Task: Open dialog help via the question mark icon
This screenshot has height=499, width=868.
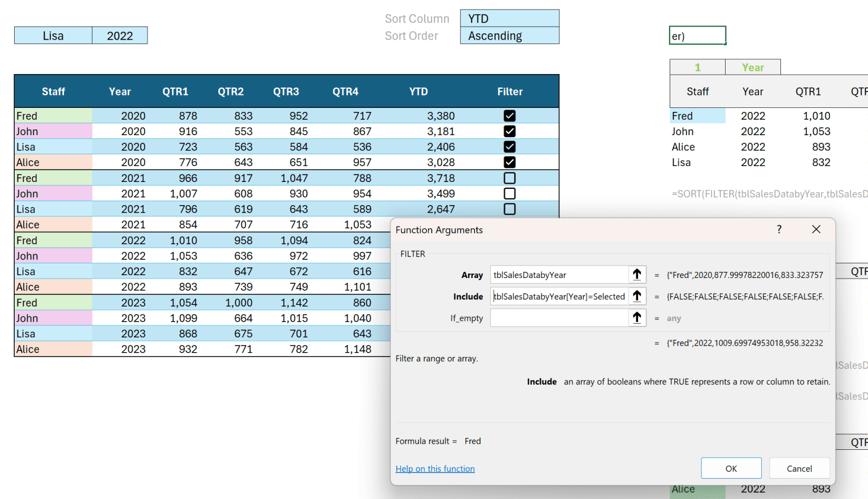Action: (779, 229)
